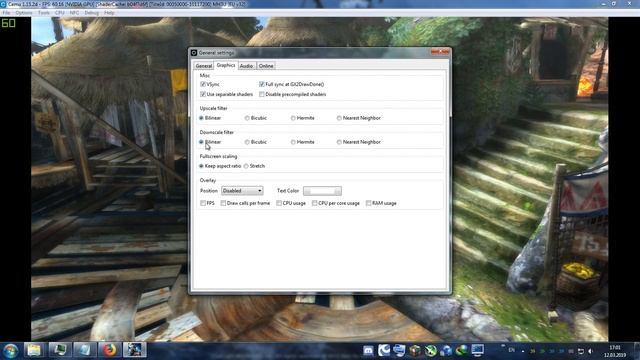Open the overlay Position dropdown
This screenshot has height=360, width=640.
(242, 191)
